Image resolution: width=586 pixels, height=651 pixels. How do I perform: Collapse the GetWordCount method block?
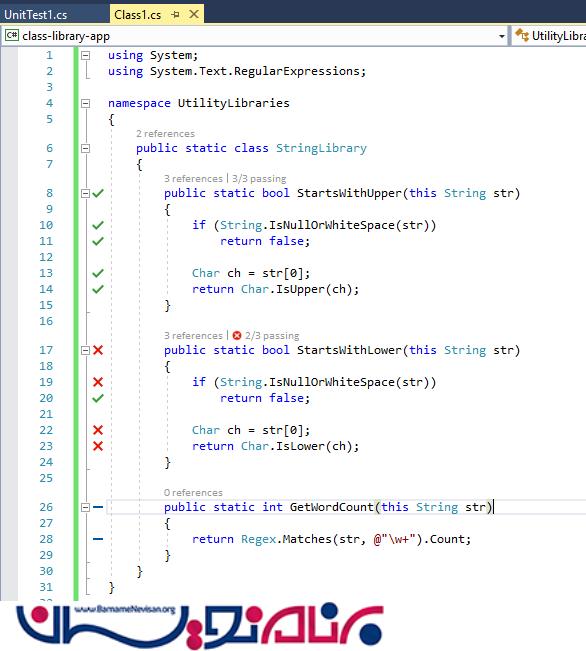(86, 507)
